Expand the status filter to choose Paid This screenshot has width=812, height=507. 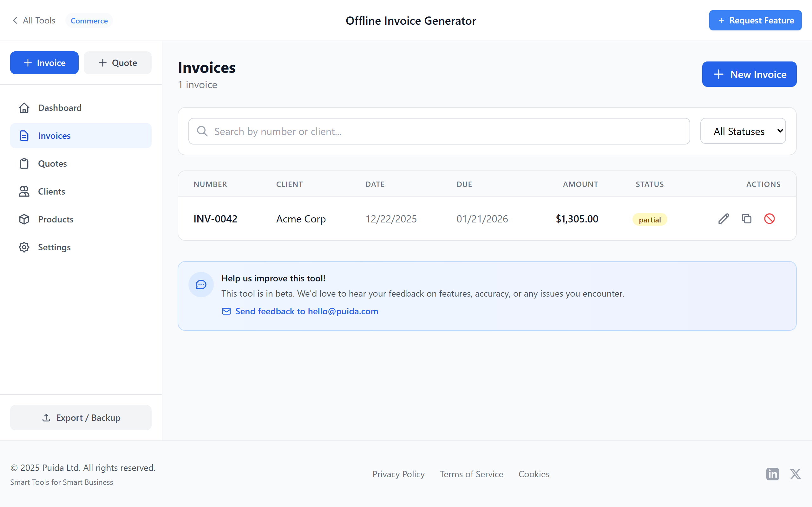(743, 131)
